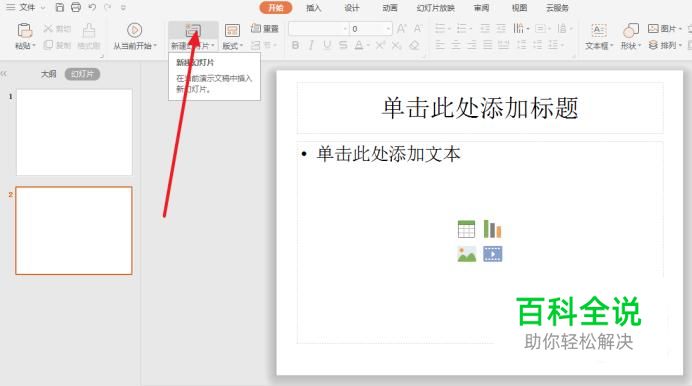Image resolution: width=692 pixels, height=386 pixels.
Task: Click the 版式 slide layout icon
Action: click(x=232, y=30)
